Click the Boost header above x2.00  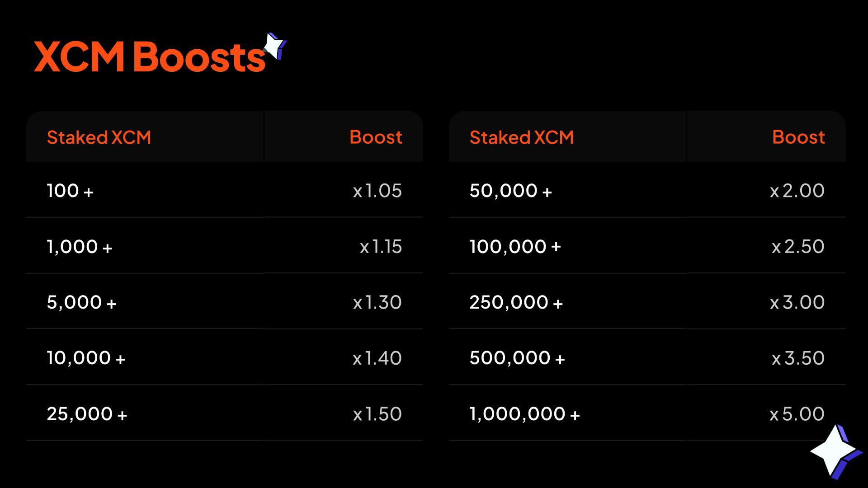click(x=798, y=137)
